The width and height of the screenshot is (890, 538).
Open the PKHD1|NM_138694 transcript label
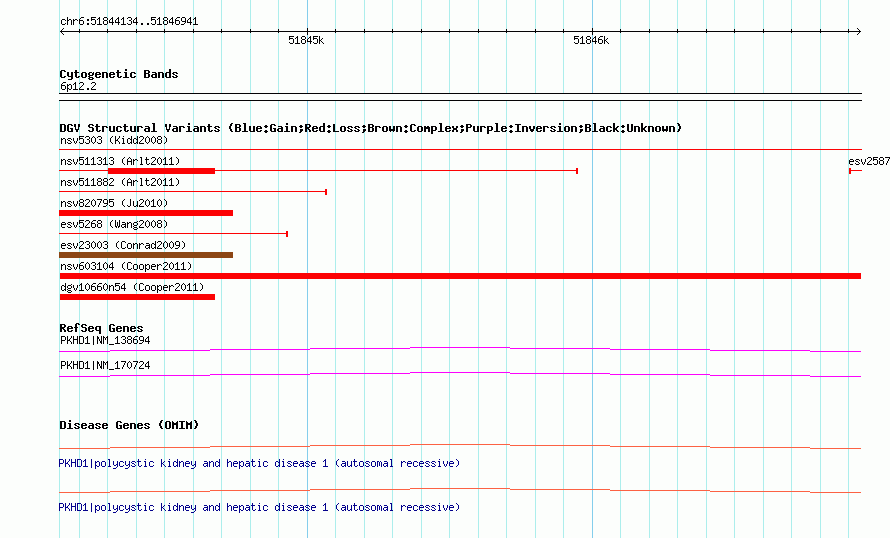pyautogui.click(x=105, y=341)
